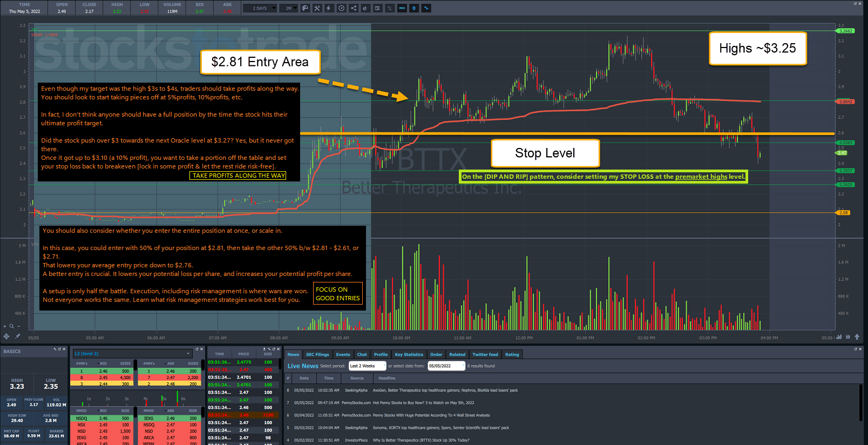Click the wrench icon in time and sales panel

coord(269,349)
